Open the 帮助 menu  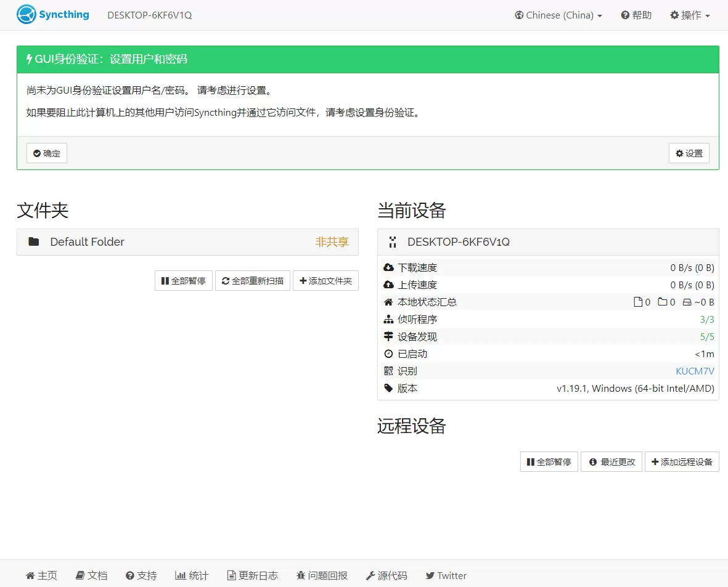point(636,15)
